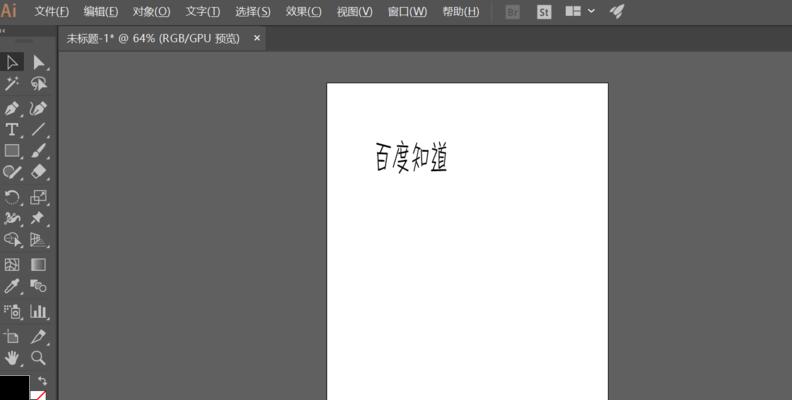Open the 文件(F) menu
Image resolution: width=792 pixels, height=400 pixels.
pyautogui.click(x=52, y=11)
